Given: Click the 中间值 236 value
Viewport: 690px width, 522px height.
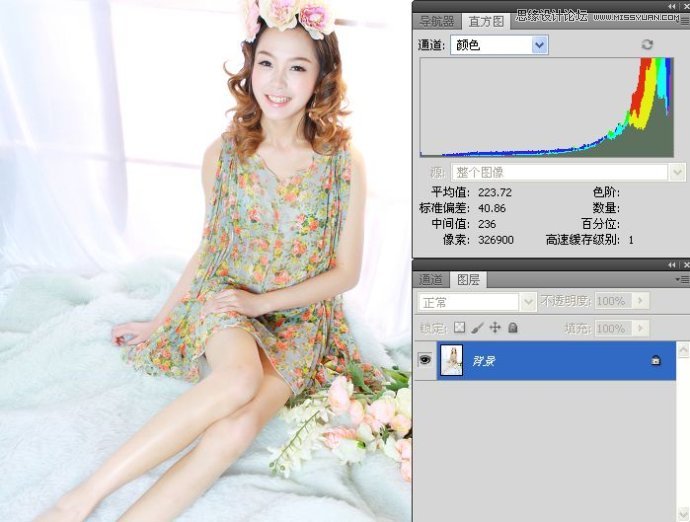Looking at the screenshot, I should (x=487, y=224).
